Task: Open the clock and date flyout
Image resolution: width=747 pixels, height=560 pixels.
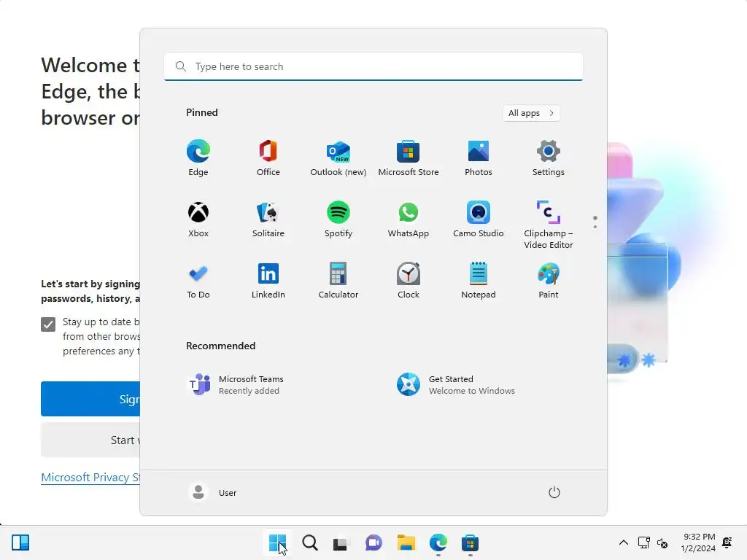Action: pos(698,542)
